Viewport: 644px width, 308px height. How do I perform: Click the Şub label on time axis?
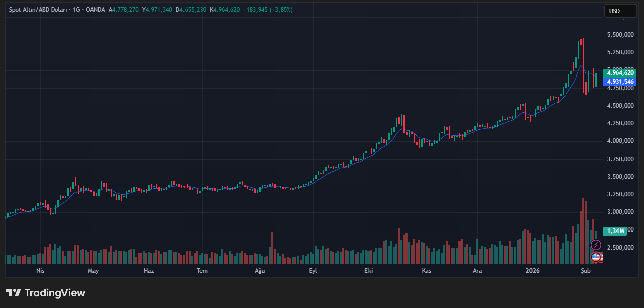coord(585,271)
